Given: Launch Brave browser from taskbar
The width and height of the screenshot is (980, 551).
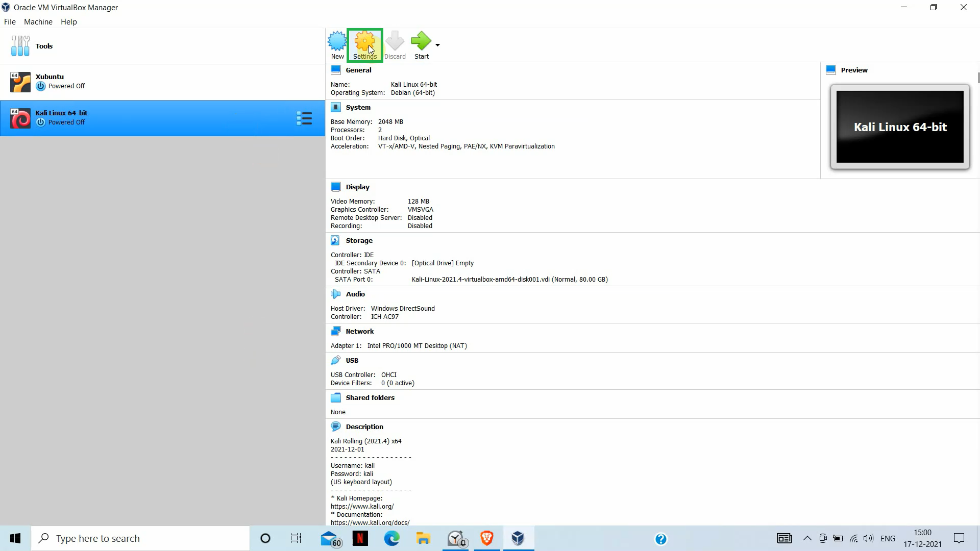Looking at the screenshot, I should click(x=486, y=538).
